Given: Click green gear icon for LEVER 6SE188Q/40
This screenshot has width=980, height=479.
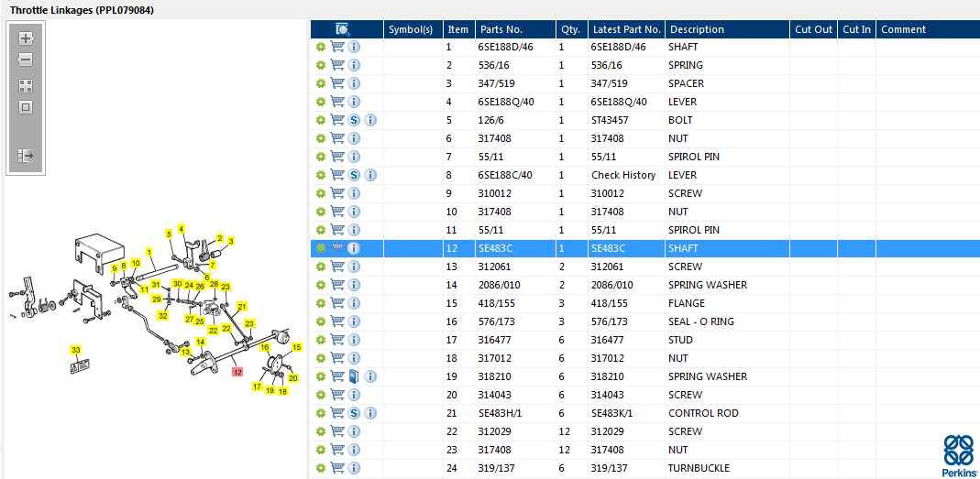Looking at the screenshot, I should point(321,102).
